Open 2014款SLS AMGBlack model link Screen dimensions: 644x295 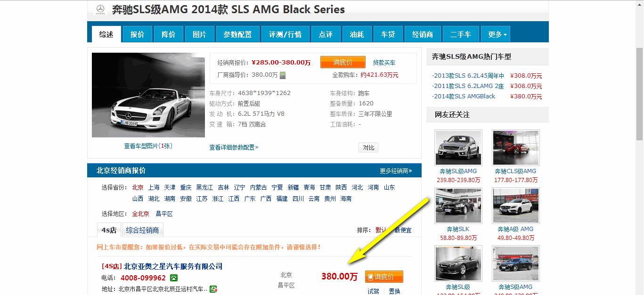(x=465, y=96)
